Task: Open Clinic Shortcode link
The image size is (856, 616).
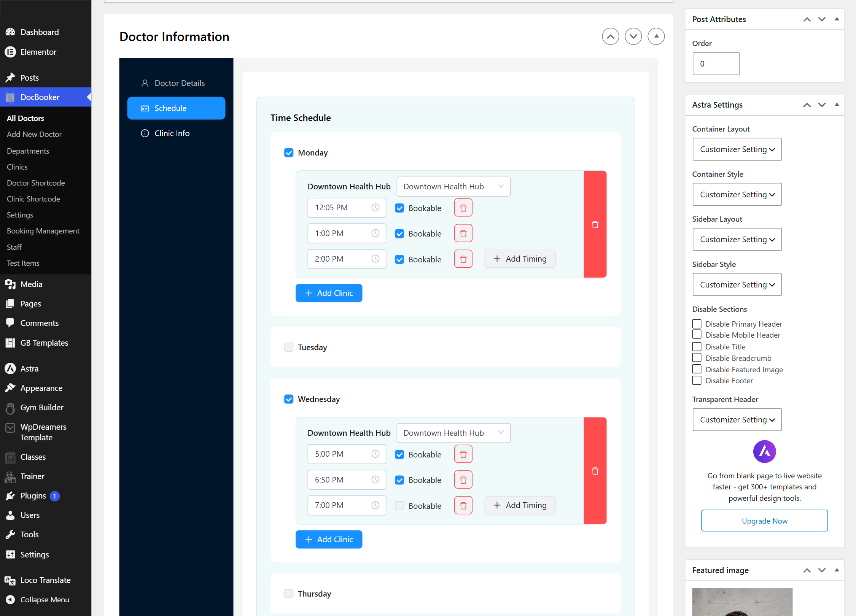Action: (33, 199)
